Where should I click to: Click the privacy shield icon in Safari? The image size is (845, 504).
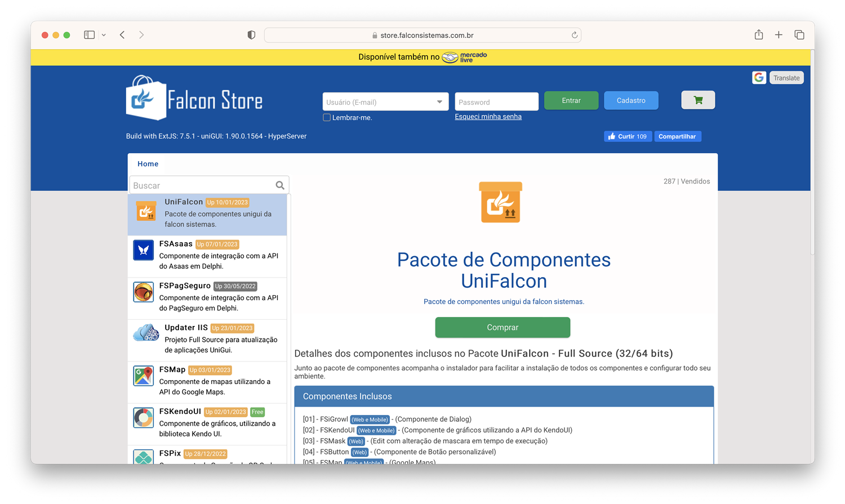tap(251, 35)
